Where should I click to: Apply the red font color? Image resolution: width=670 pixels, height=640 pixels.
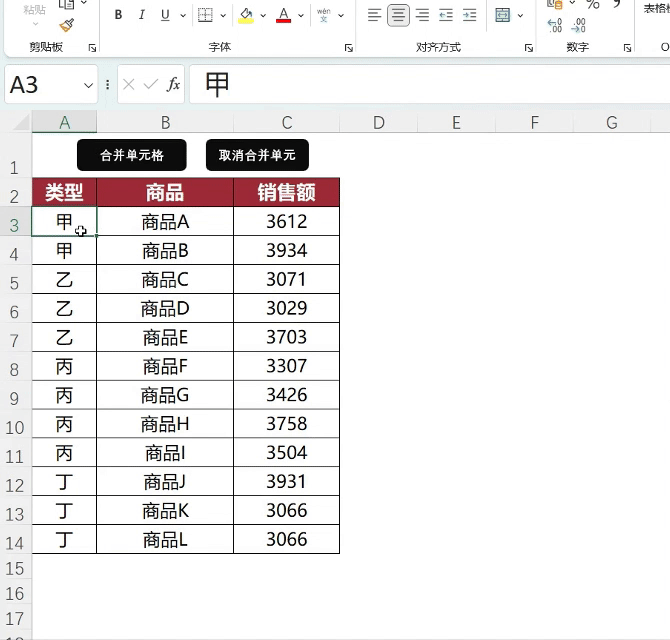pyautogui.click(x=283, y=15)
